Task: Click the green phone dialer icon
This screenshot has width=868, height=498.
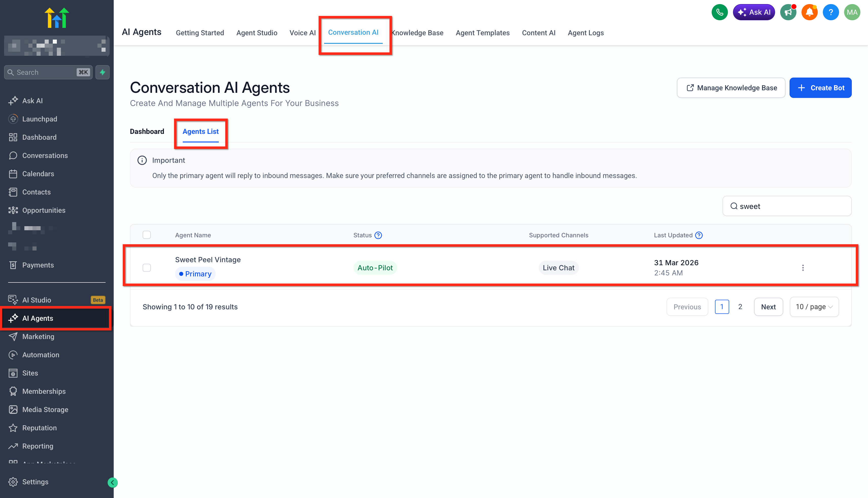Action: pos(720,12)
